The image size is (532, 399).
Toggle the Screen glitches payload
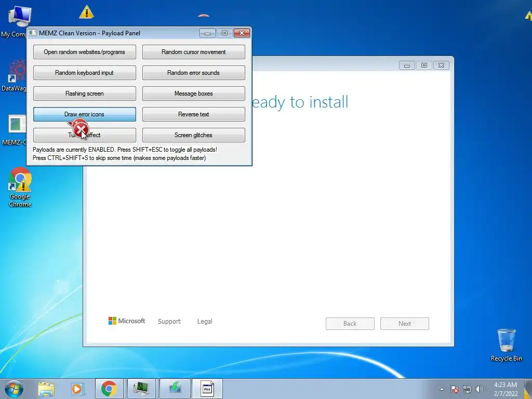(x=193, y=135)
